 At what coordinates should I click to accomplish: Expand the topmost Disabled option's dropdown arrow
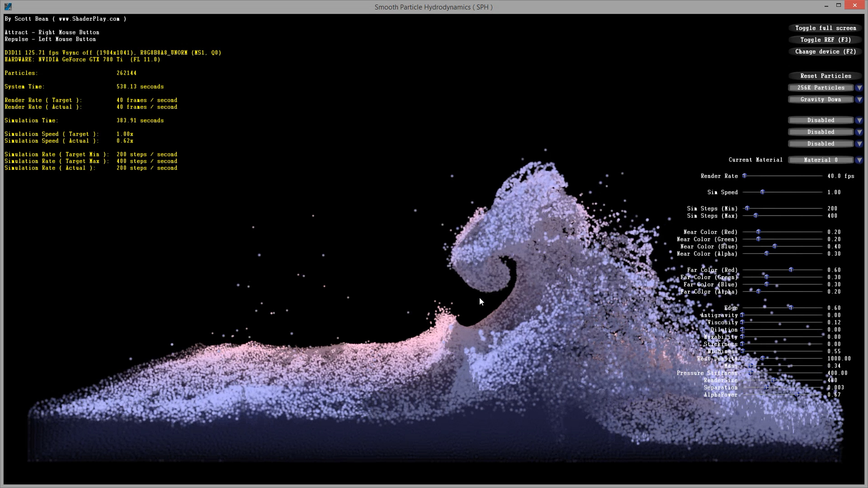tap(859, 120)
